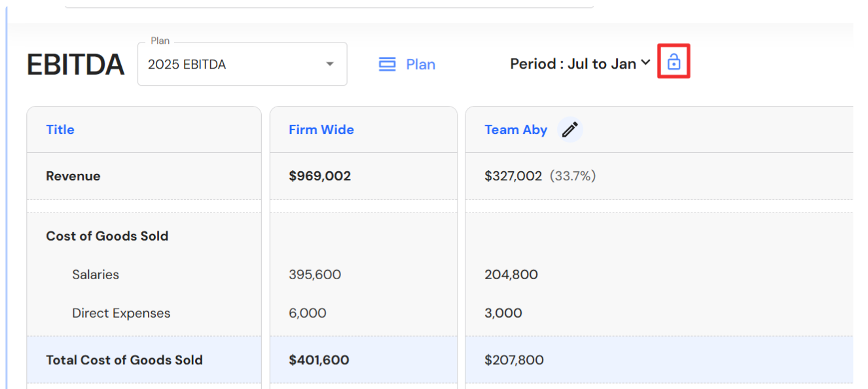
Task: Click Team Aby salaries value 204,800
Action: (x=511, y=275)
